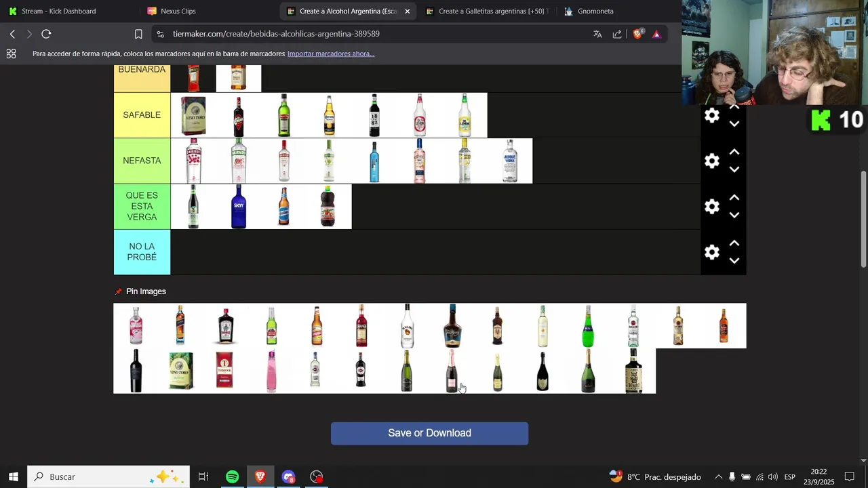Click the ESP language indicator

(x=790, y=476)
